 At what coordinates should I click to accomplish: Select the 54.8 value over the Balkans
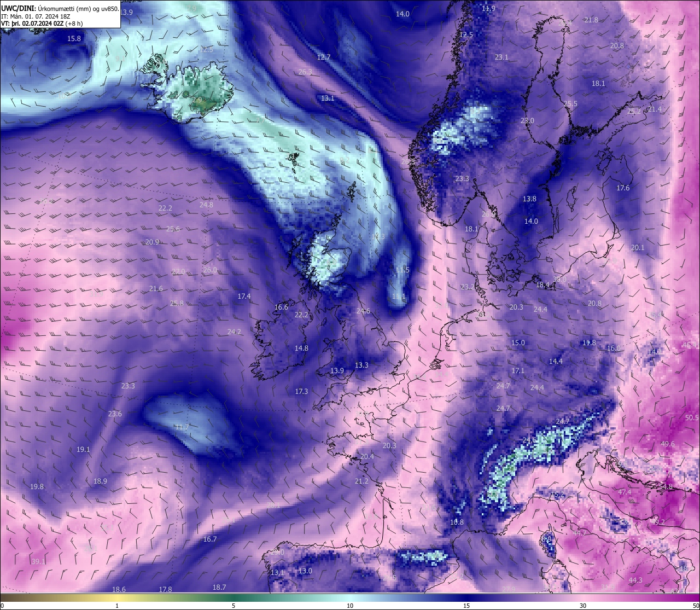[666, 487]
